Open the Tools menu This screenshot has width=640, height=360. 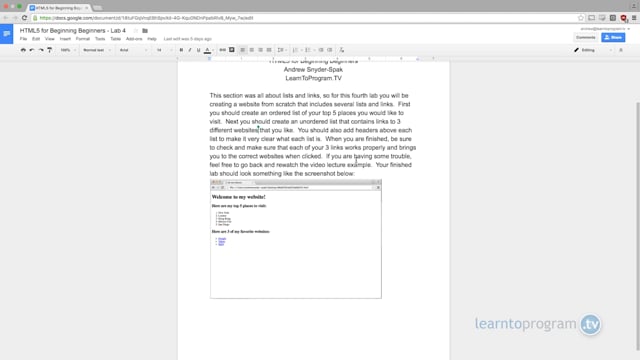coord(100,39)
